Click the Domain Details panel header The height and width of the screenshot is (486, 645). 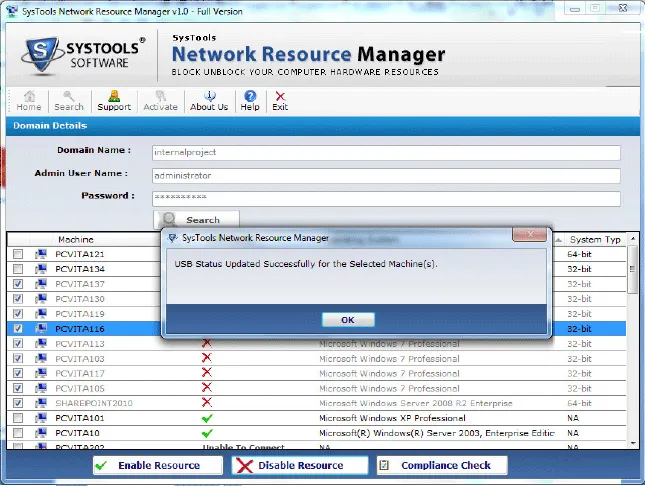click(x=322, y=126)
